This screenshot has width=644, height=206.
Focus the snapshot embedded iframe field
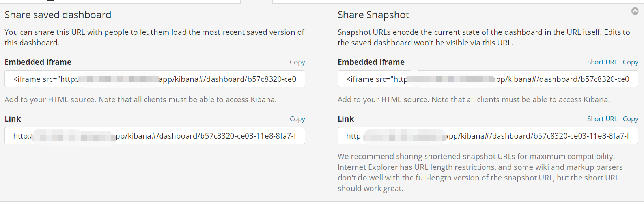[487, 79]
